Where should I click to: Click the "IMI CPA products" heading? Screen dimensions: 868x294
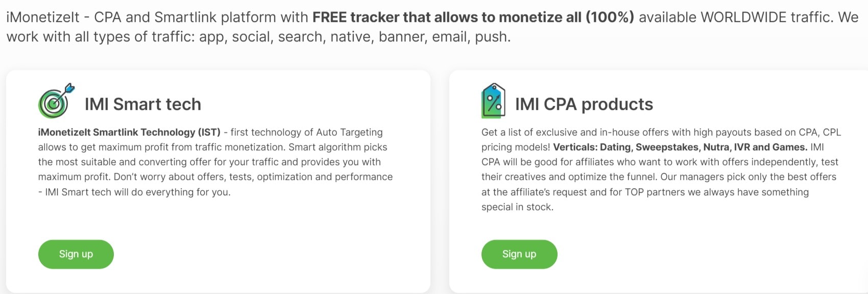coord(584,104)
